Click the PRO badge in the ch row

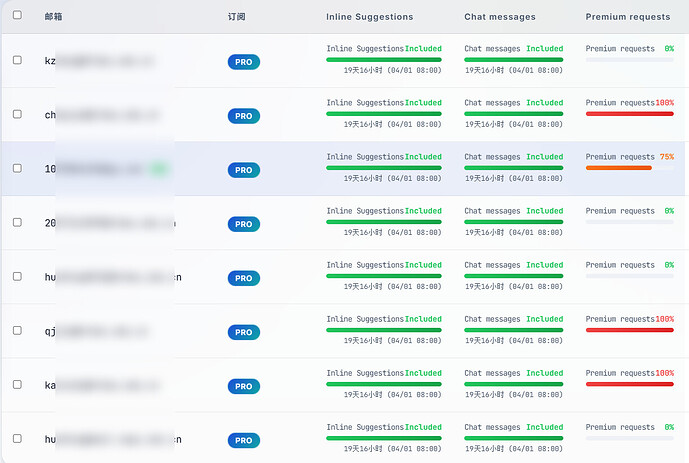tap(244, 116)
